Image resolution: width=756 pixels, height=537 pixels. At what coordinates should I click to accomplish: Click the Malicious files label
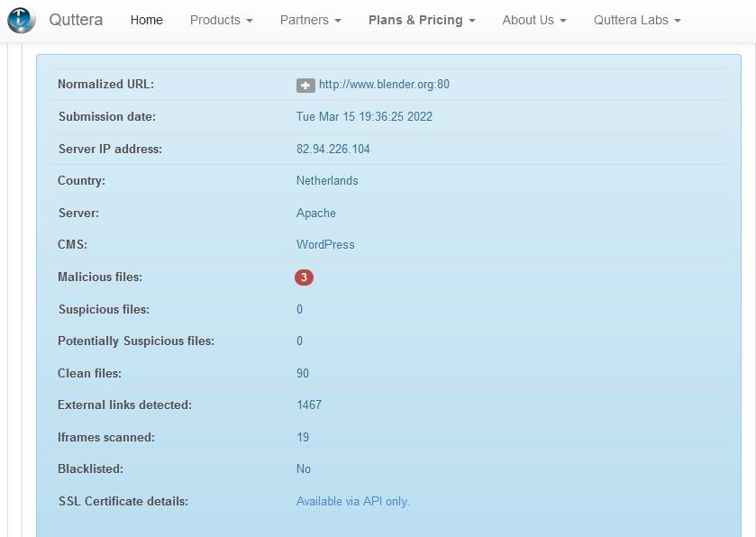(100, 278)
